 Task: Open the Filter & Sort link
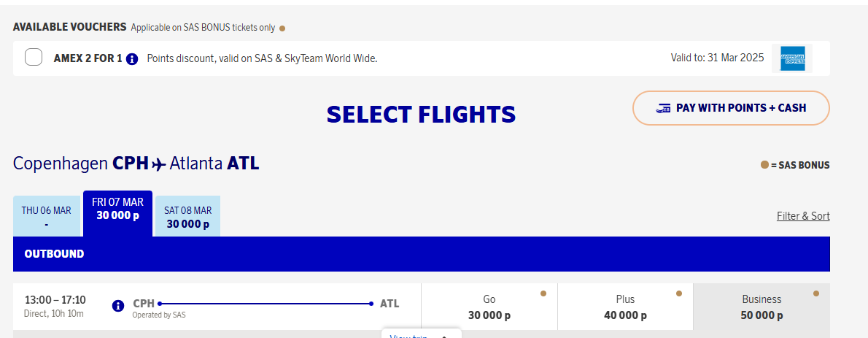click(x=803, y=216)
